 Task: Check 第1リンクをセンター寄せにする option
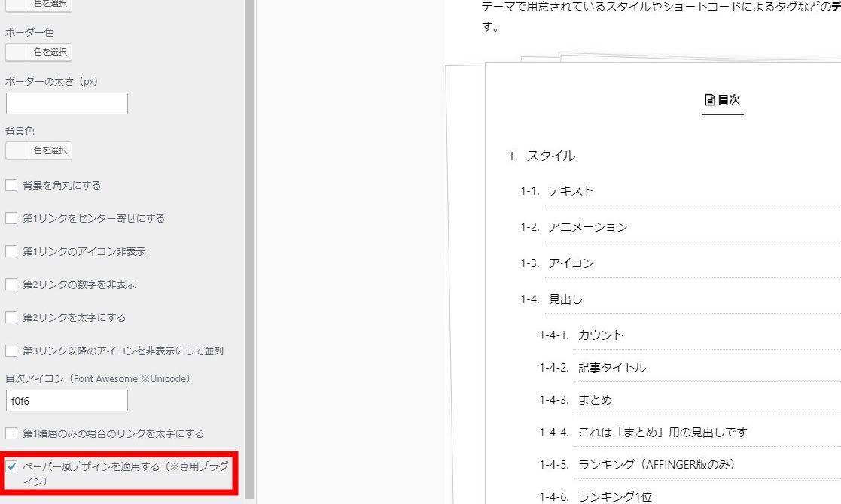11,218
